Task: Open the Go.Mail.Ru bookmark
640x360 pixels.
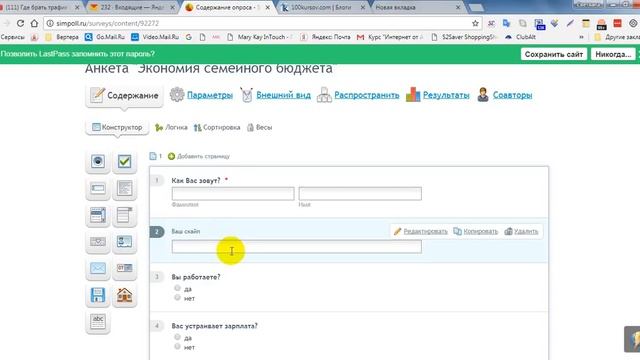Action: point(104,37)
